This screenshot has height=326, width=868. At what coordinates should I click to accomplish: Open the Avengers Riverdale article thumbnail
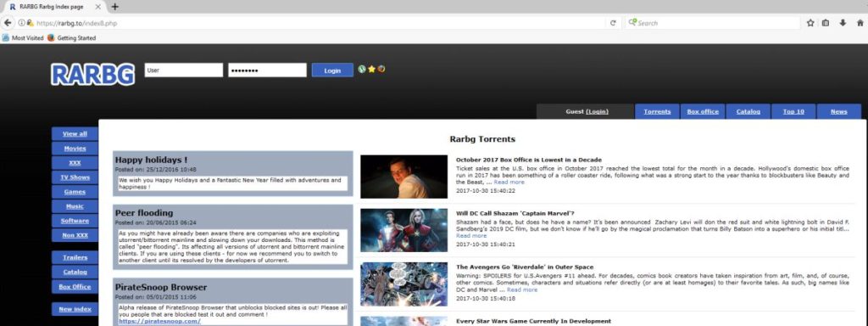[403, 284]
